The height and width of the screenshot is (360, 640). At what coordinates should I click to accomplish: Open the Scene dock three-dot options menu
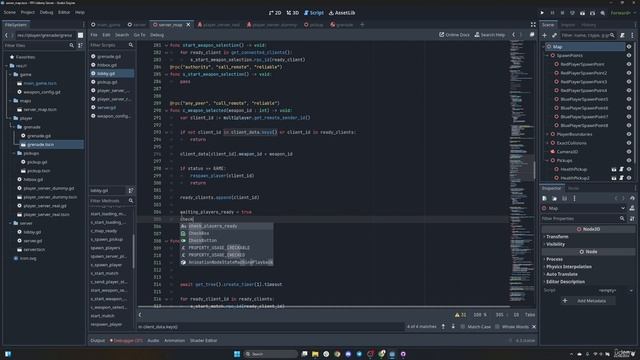click(x=632, y=35)
